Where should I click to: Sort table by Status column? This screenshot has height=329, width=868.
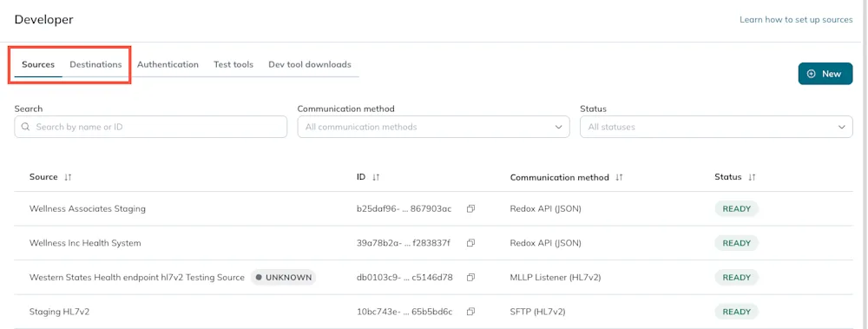[x=752, y=177]
